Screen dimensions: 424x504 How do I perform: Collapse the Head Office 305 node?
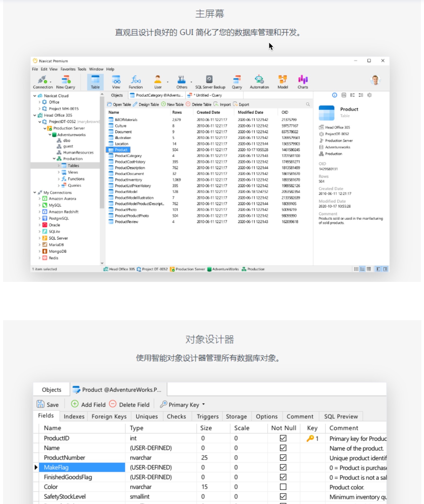(35, 115)
